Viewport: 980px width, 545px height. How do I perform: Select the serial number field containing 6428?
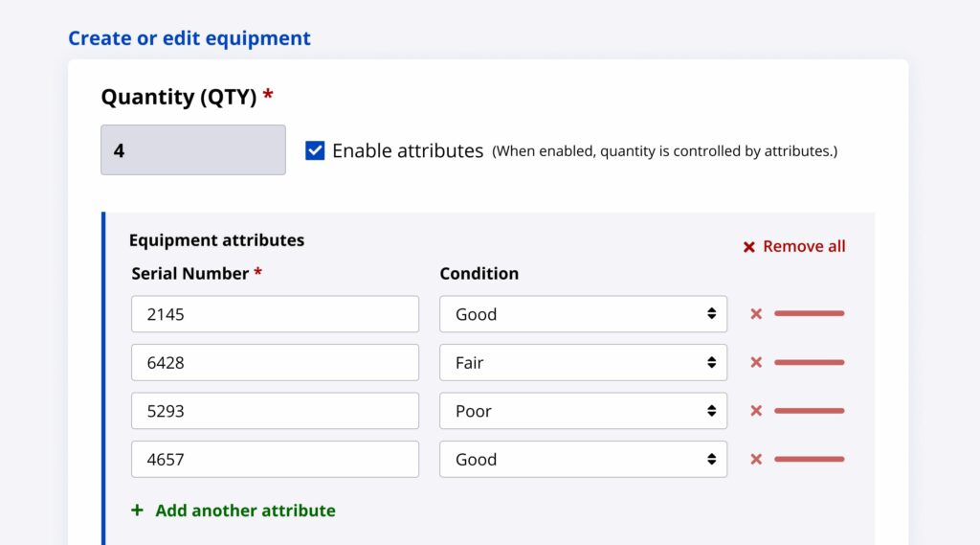pos(275,363)
